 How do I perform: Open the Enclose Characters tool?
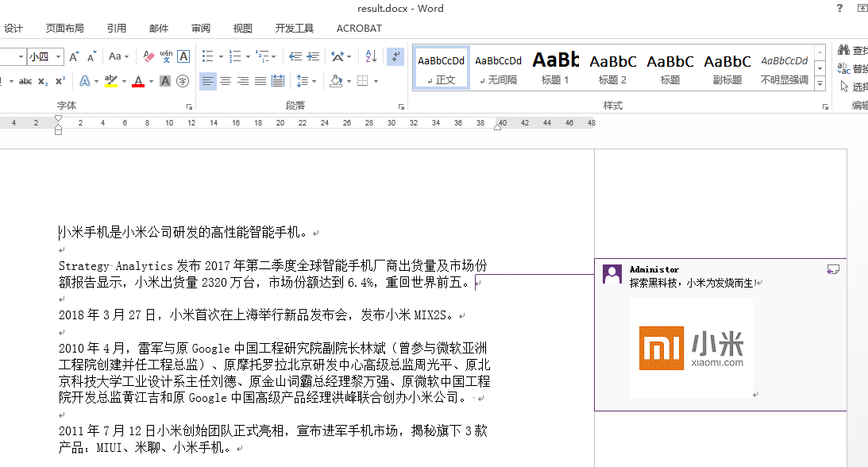coord(183,81)
